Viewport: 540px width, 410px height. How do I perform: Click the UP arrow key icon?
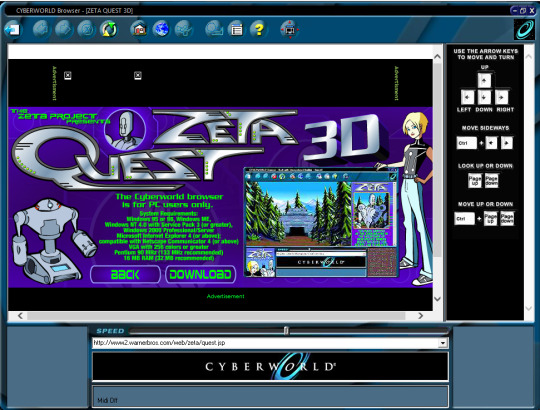[484, 81]
